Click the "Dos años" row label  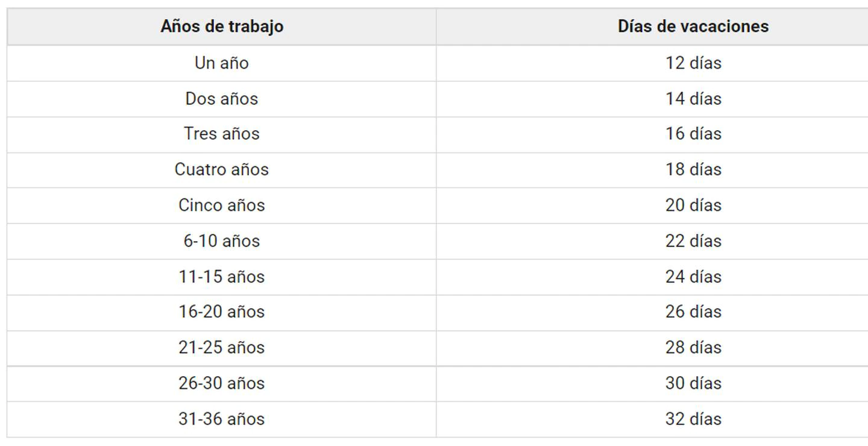point(222,99)
